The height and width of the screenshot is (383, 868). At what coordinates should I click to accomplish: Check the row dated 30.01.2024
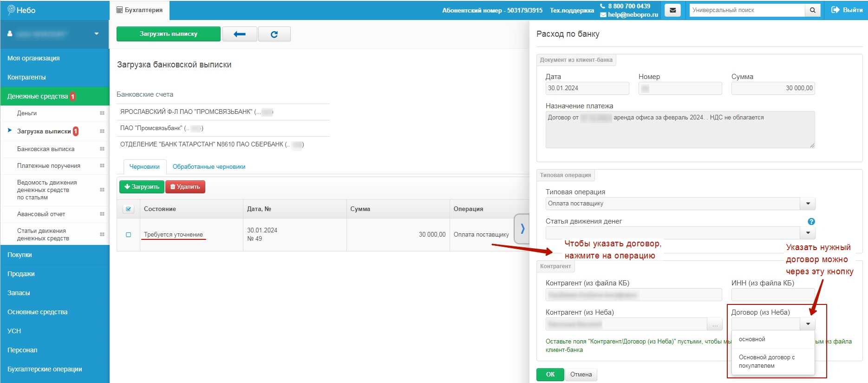click(129, 235)
